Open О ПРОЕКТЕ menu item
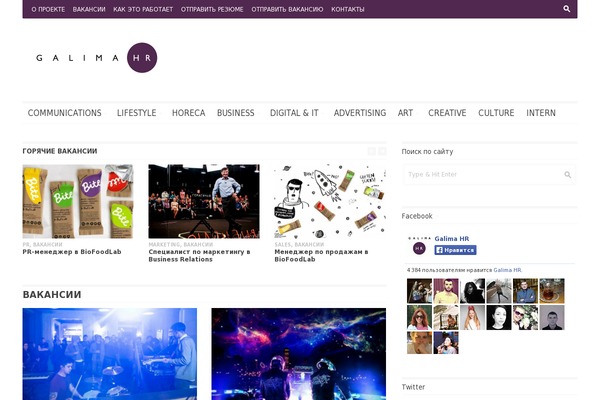Image resolution: width=600 pixels, height=400 pixels. [x=48, y=9]
